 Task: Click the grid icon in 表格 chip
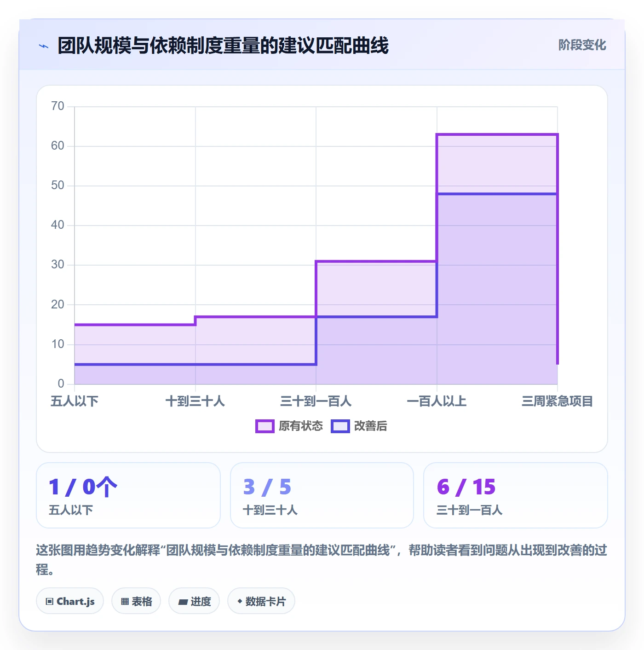[x=125, y=602]
